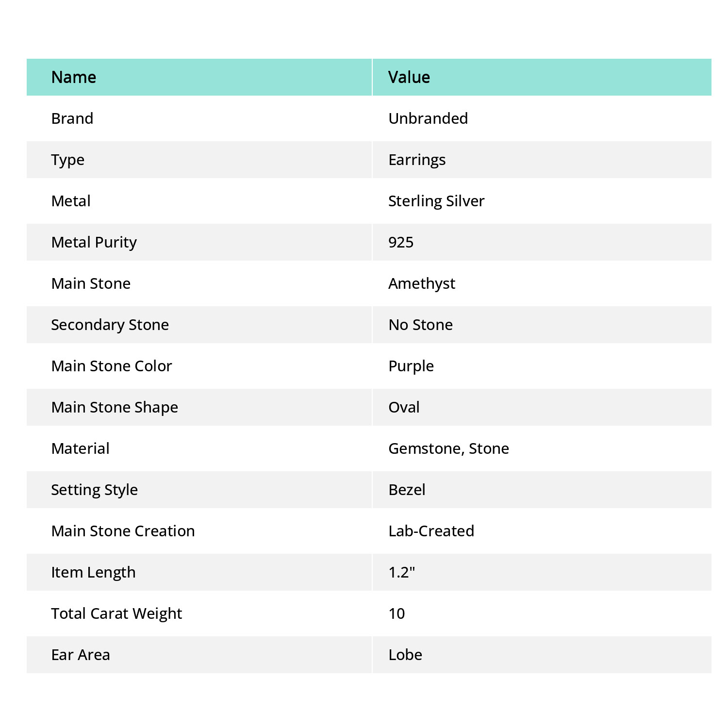The image size is (728, 728).
Task: Select the Brand row label
Action: tap(72, 118)
